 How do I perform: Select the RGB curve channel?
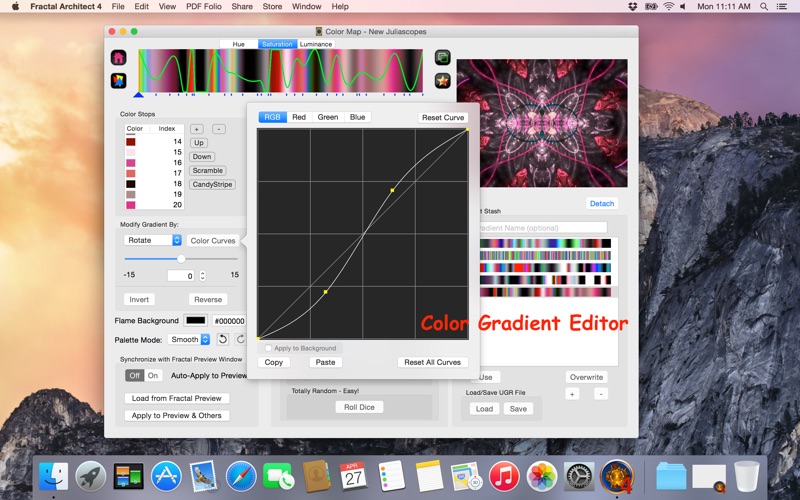pos(272,117)
